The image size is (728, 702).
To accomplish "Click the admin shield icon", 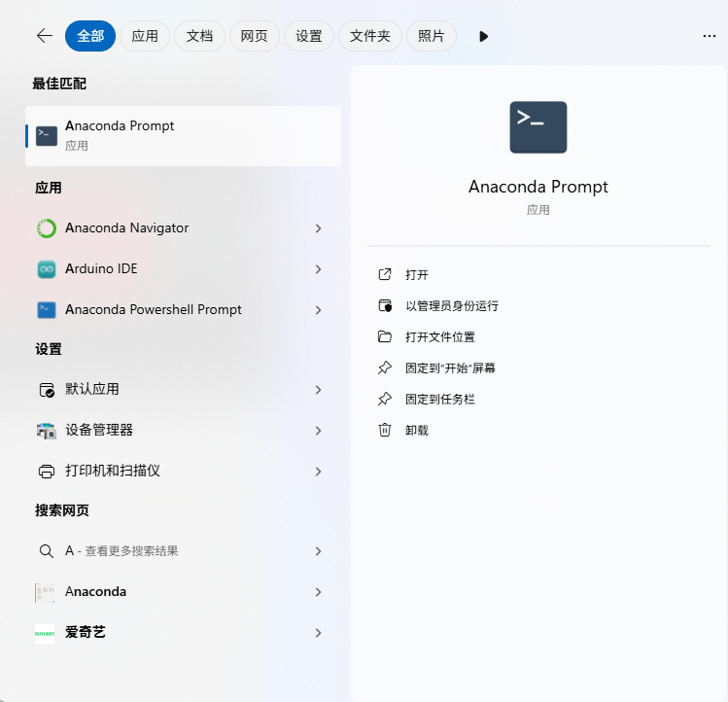I will [385, 305].
